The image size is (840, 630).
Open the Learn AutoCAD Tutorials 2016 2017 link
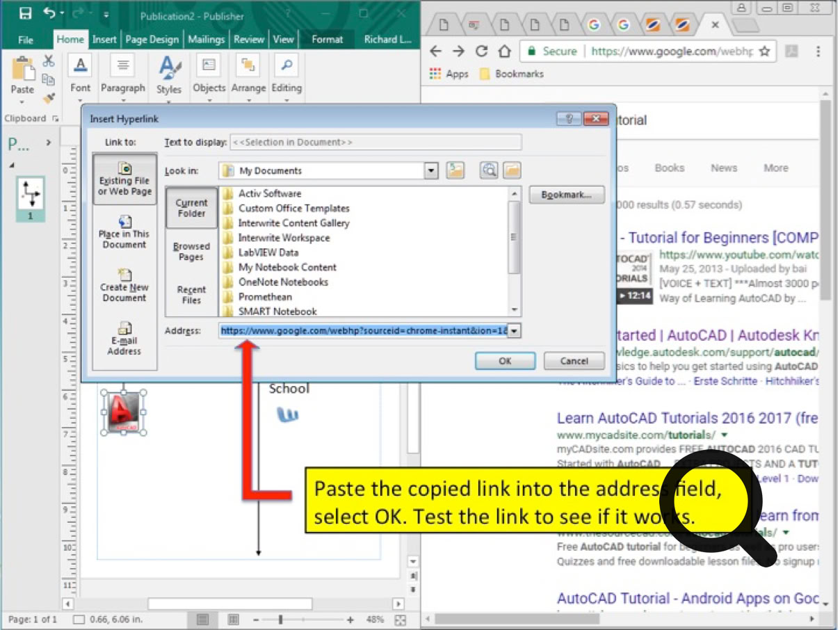[x=687, y=418]
